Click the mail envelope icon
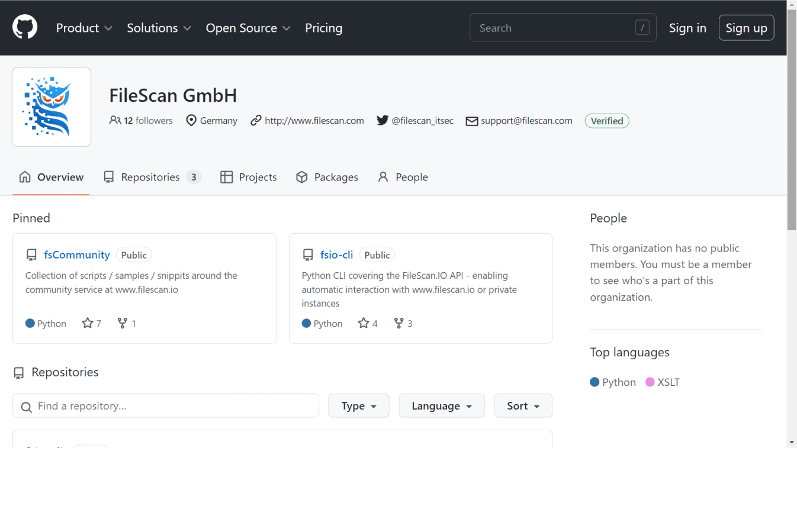This screenshot has height=532, width=797. tap(472, 121)
